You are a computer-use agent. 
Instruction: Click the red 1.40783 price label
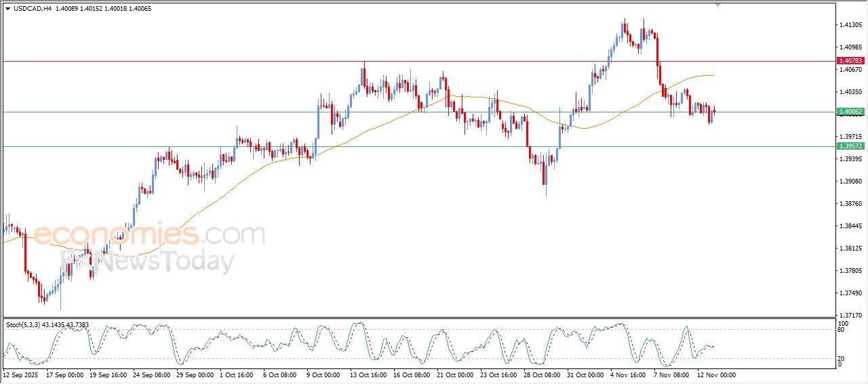(851, 61)
